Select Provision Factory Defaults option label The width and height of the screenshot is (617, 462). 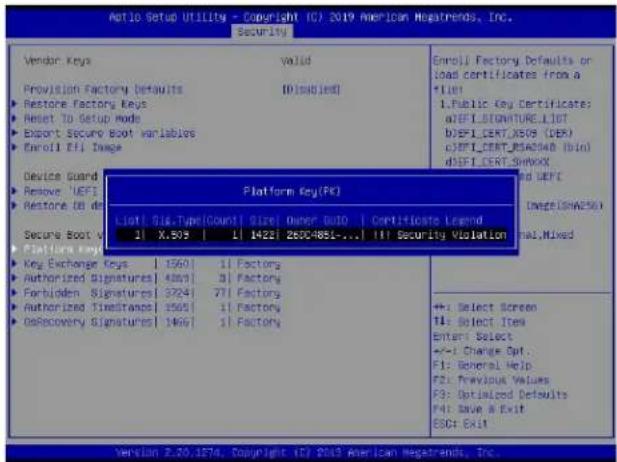pyautogui.click(x=103, y=89)
